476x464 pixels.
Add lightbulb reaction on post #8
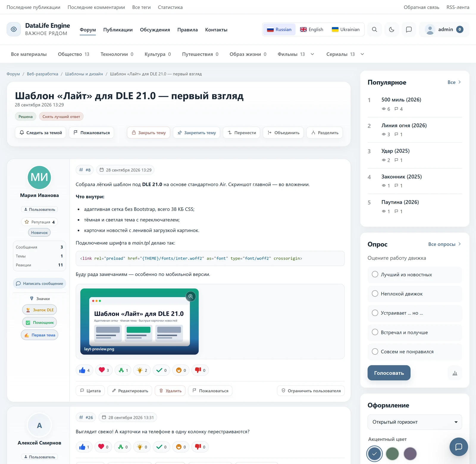[142, 370]
